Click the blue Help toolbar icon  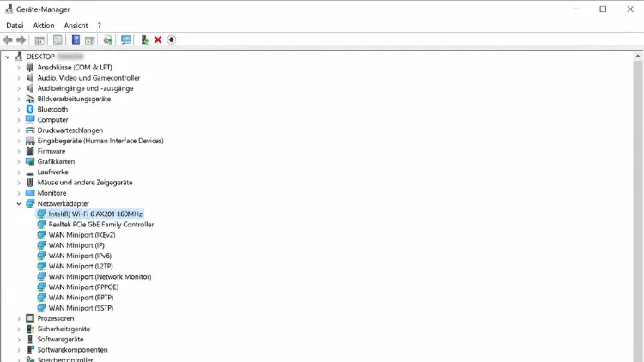tap(76, 39)
